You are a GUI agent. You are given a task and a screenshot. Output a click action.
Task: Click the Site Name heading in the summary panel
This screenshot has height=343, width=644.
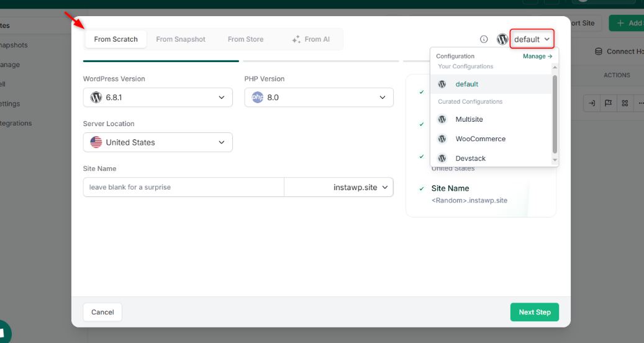450,188
